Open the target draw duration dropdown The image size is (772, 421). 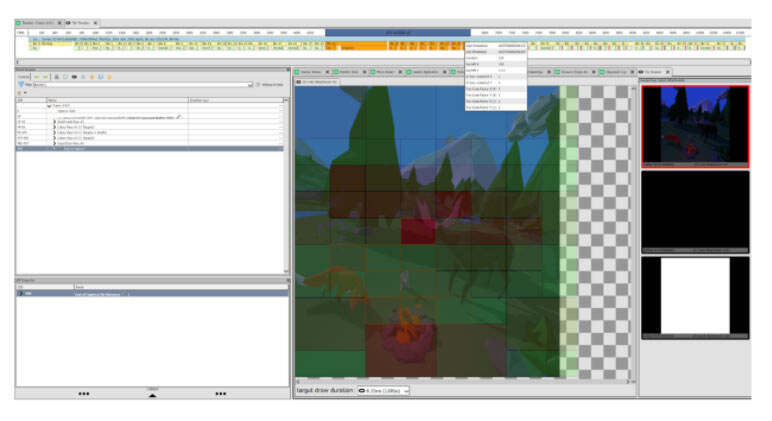pyautogui.click(x=383, y=390)
